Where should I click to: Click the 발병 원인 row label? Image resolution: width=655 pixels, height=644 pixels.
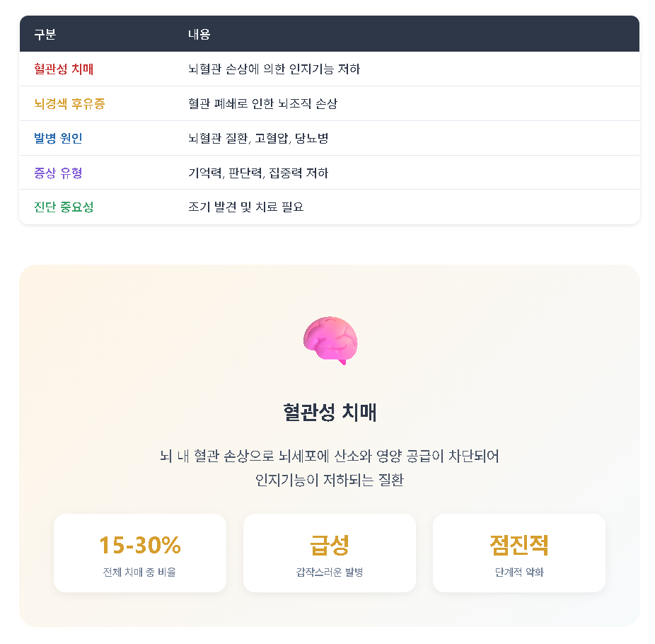click(58, 138)
